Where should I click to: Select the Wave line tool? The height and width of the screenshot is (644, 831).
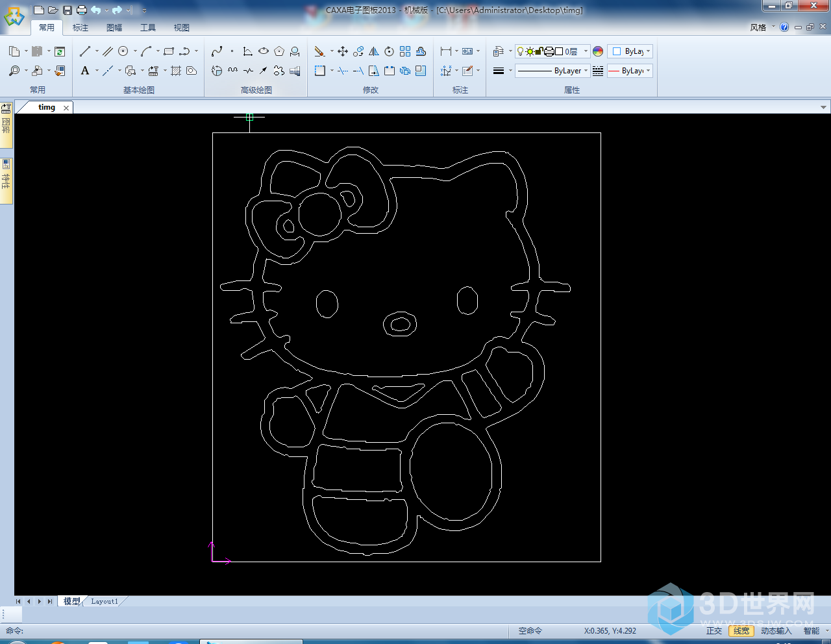[232, 71]
